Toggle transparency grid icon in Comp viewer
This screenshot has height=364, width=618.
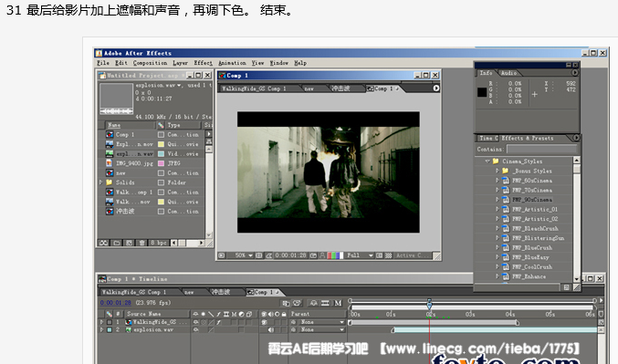click(x=388, y=255)
